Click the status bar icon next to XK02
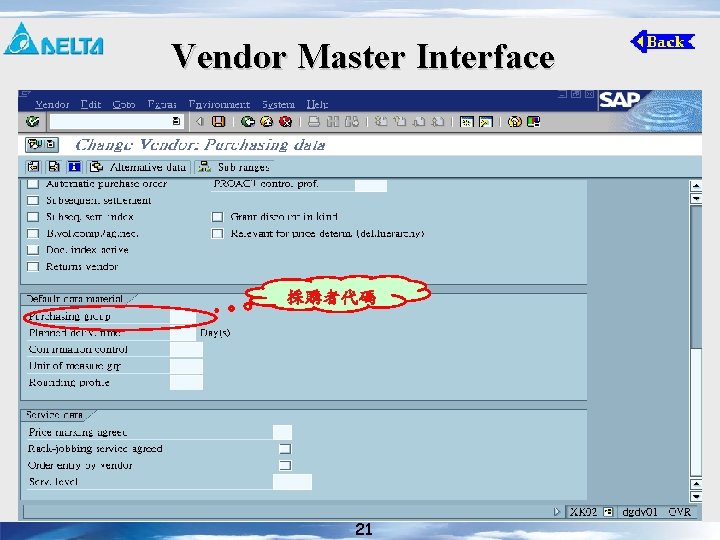The height and width of the screenshot is (540, 720). click(x=608, y=512)
